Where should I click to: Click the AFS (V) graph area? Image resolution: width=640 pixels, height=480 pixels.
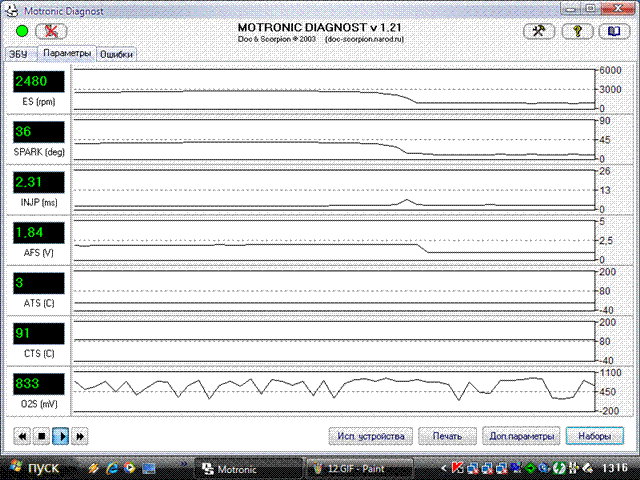(x=334, y=240)
